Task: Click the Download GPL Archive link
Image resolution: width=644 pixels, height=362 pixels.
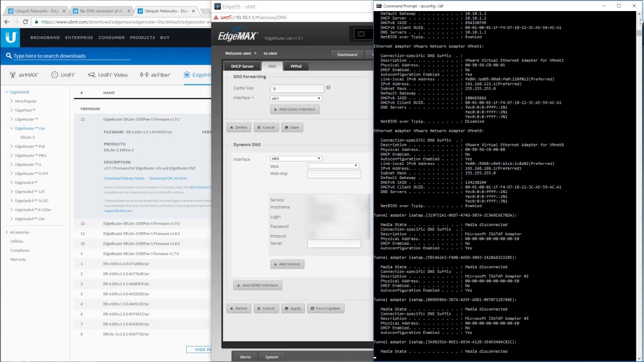Action: tap(168, 178)
